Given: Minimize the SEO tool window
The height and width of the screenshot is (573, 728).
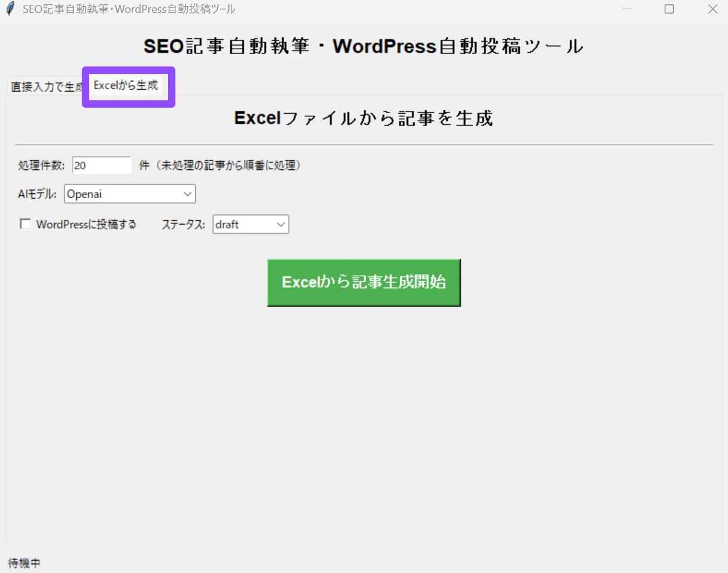Looking at the screenshot, I should point(627,9).
